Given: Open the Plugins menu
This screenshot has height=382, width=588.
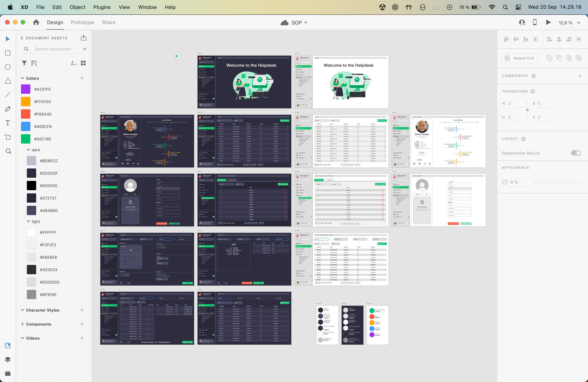Looking at the screenshot, I should [102, 7].
